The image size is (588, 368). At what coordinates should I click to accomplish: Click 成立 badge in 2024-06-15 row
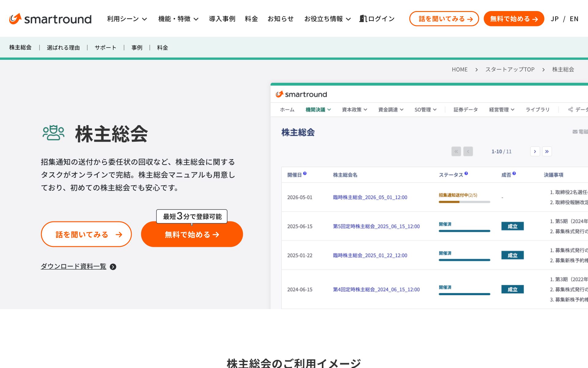point(513,289)
